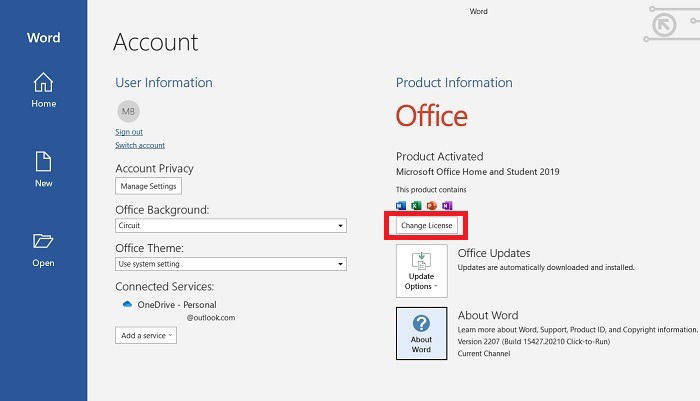Open the Update Options menu button
700x401 pixels.
(421, 271)
